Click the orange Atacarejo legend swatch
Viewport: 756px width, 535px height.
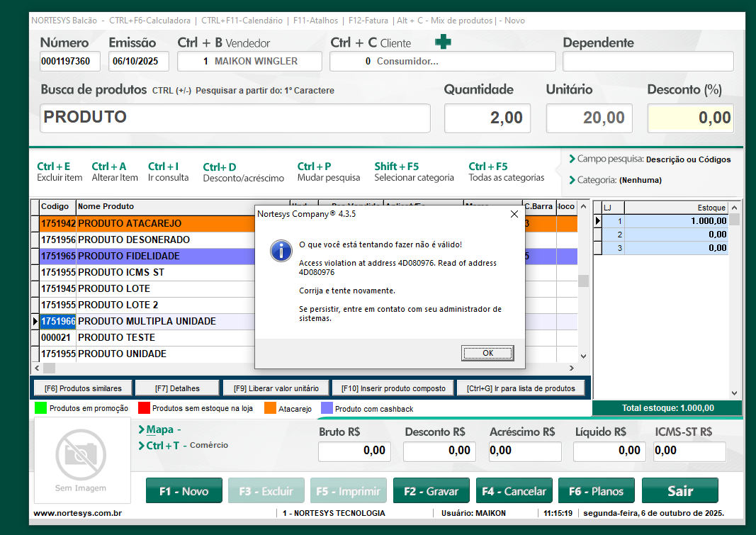pyautogui.click(x=270, y=408)
